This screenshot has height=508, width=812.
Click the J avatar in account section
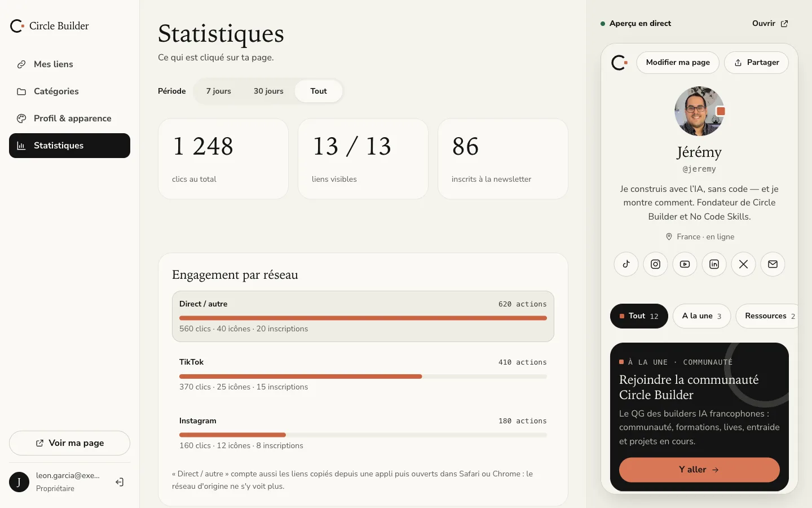point(19,482)
